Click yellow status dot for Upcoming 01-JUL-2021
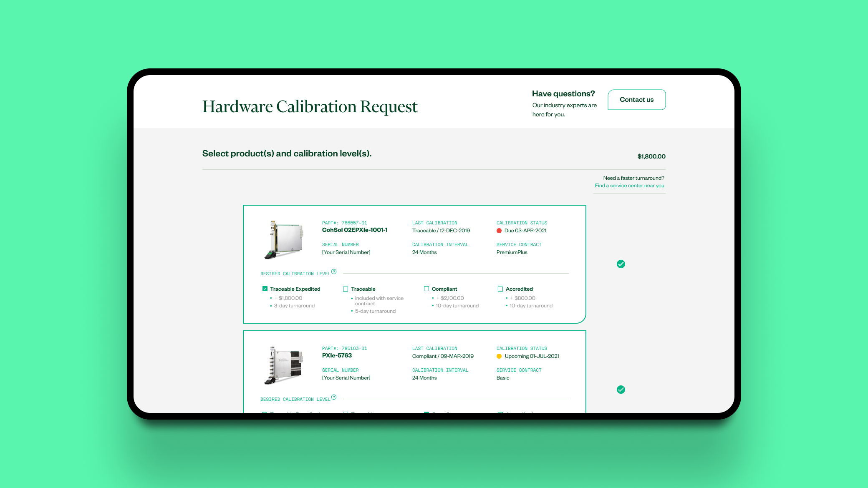The height and width of the screenshot is (488, 868). 499,356
